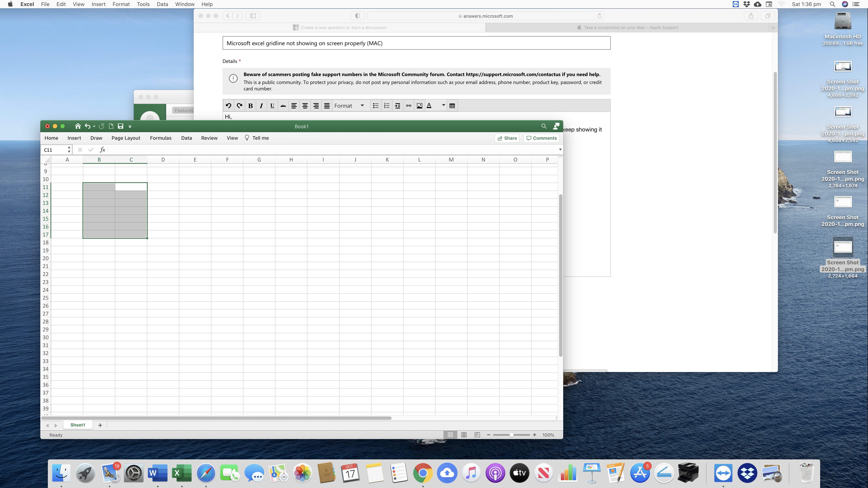868x488 pixels.
Task: Click the insert function fx icon
Action: point(102,150)
